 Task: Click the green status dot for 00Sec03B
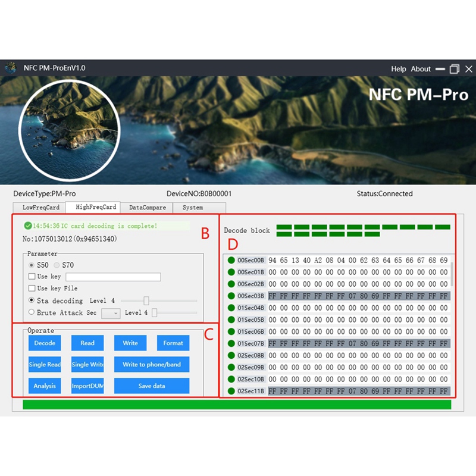coord(231,296)
